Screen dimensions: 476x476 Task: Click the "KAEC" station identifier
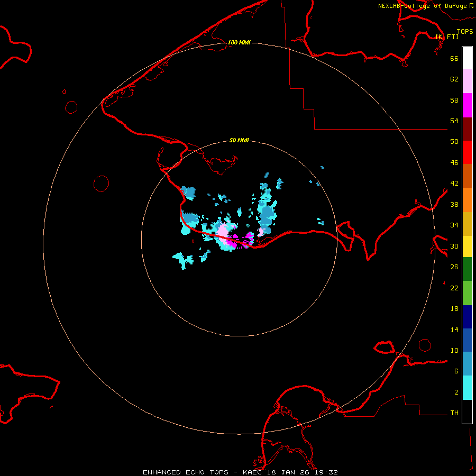(253, 472)
